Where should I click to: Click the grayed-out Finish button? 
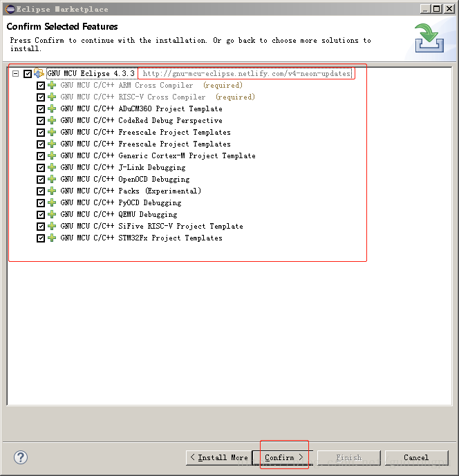coord(349,457)
